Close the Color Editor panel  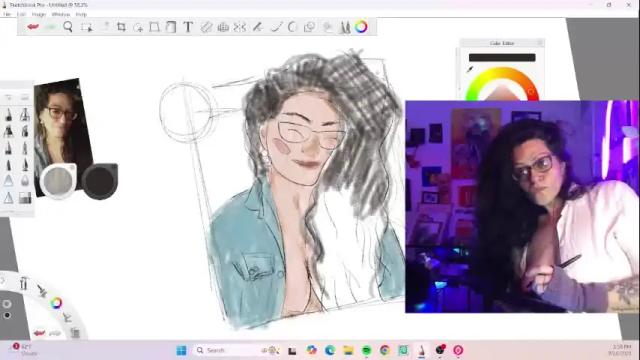pyautogui.click(x=540, y=42)
